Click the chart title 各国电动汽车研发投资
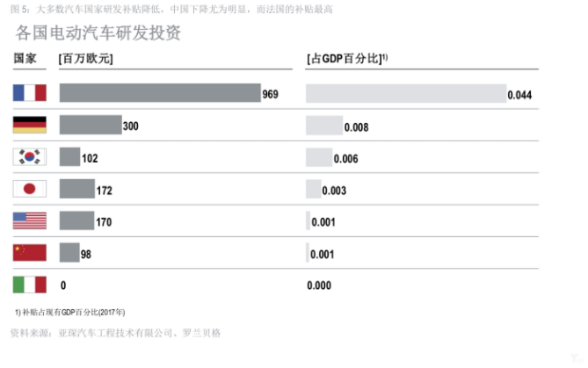Screen dimensions: 588x368 click(98, 32)
